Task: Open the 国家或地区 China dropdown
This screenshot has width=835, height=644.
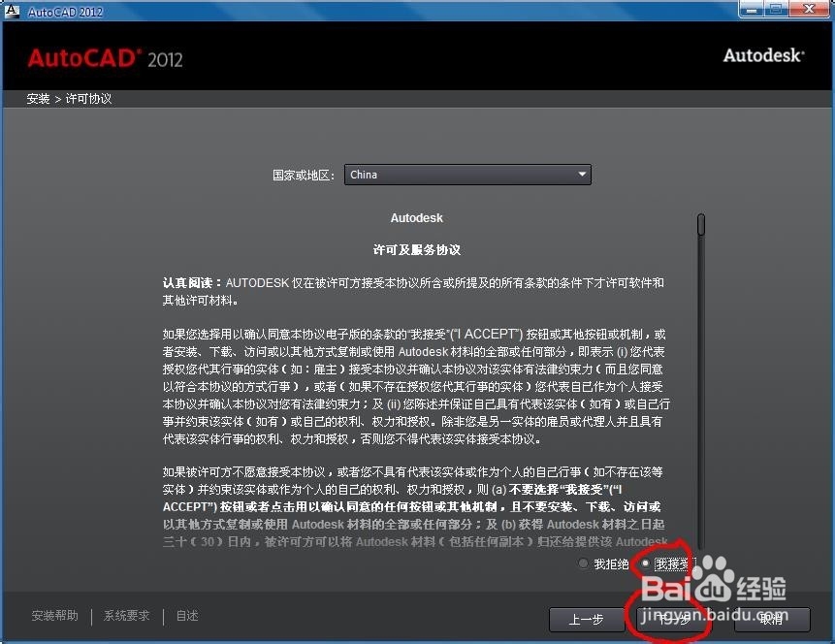Action: pos(467,175)
